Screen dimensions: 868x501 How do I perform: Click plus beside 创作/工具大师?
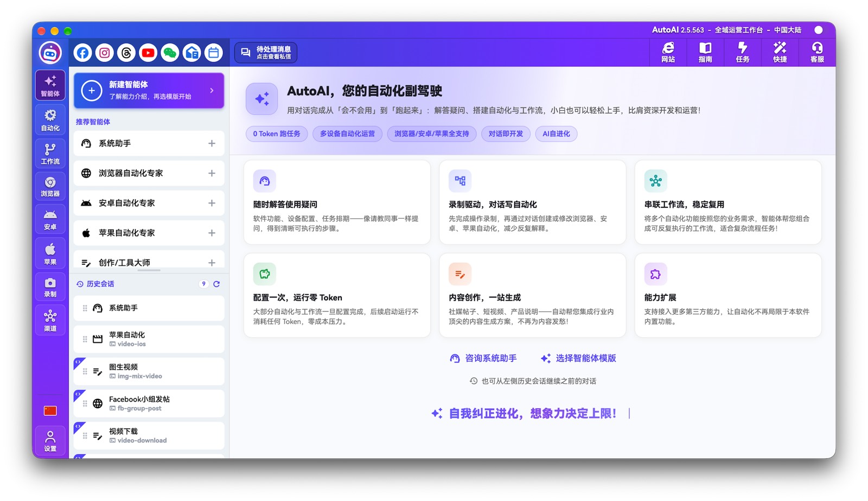coord(212,263)
